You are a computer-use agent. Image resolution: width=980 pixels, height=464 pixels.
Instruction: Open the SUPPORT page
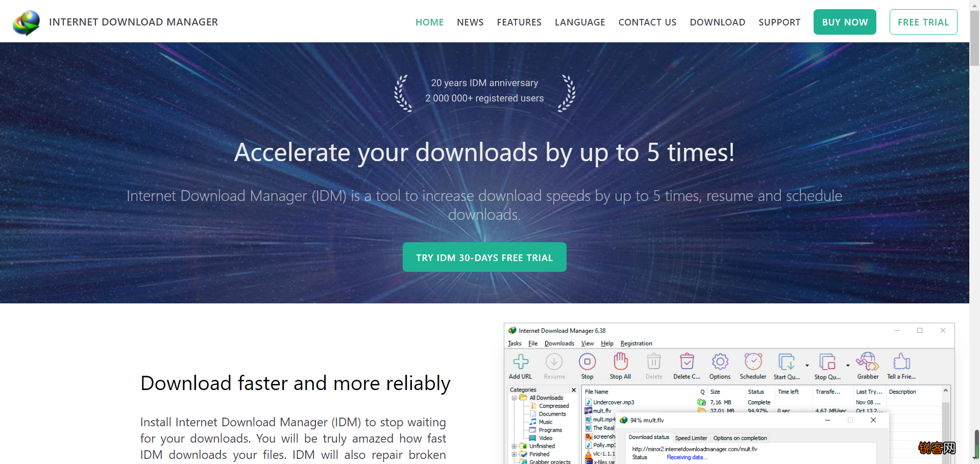(779, 22)
